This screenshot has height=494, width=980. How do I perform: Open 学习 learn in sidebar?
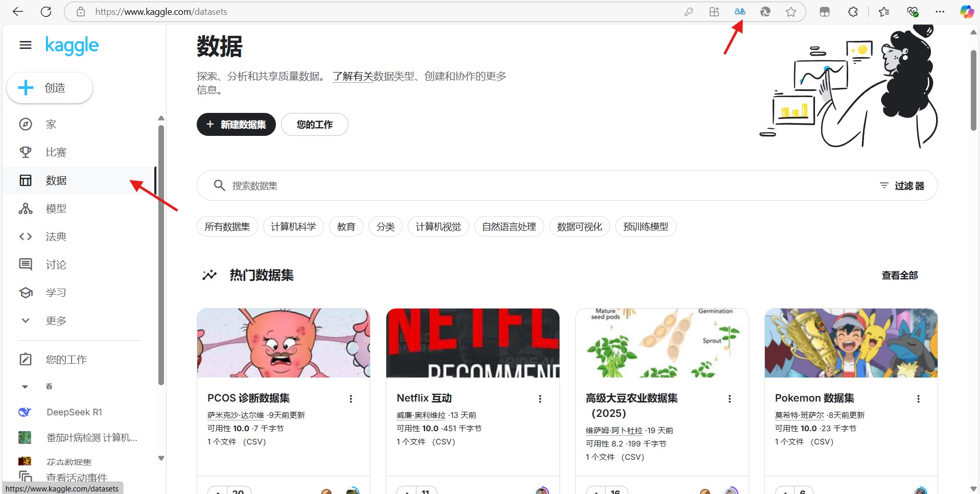pyautogui.click(x=79, y=293)
